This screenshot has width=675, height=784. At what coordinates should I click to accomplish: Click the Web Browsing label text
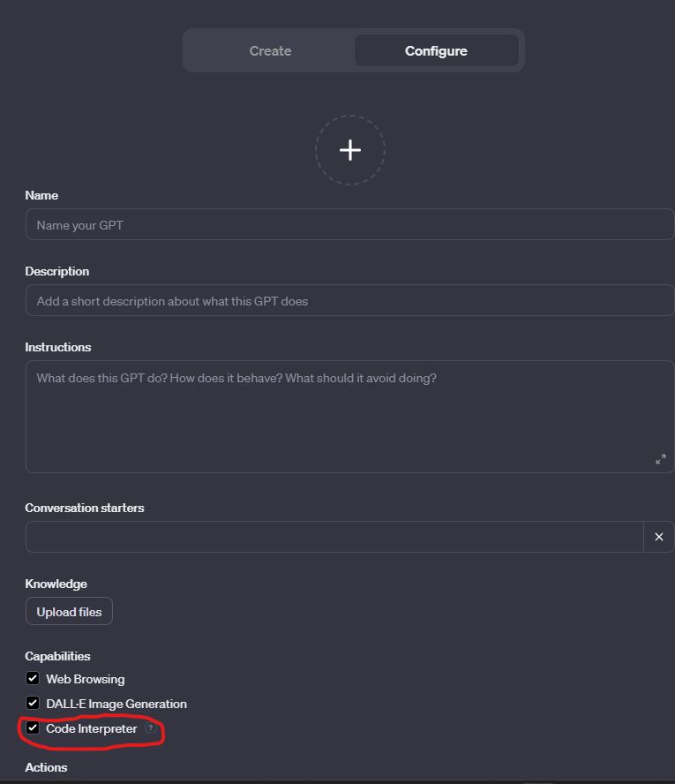click(x=86, y=679)
